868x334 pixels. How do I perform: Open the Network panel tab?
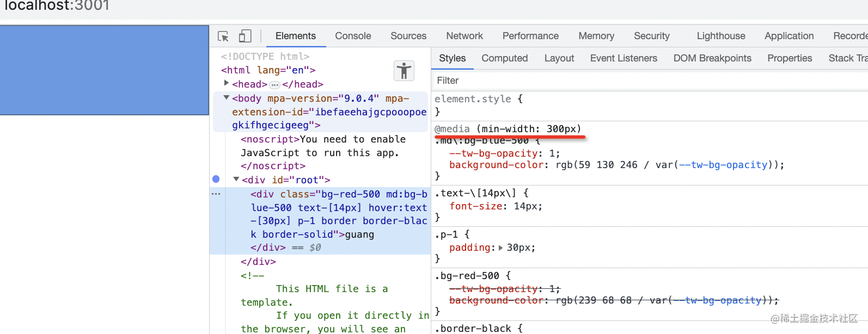click(464, 36)
